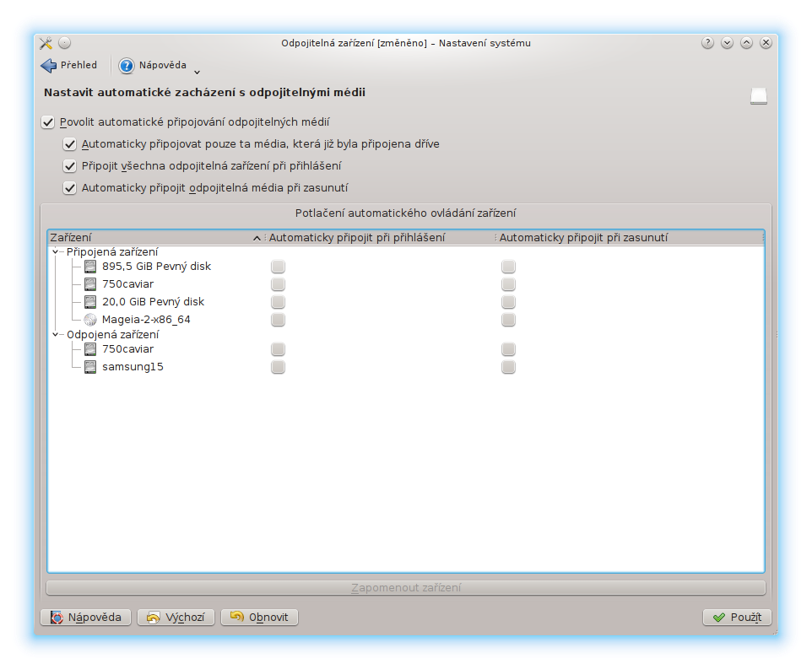Viewport: 812px width, 669px height.
Task: Click the disk icon beside 20,0 GiB Pevný disk
Action: tap(90, 302)
